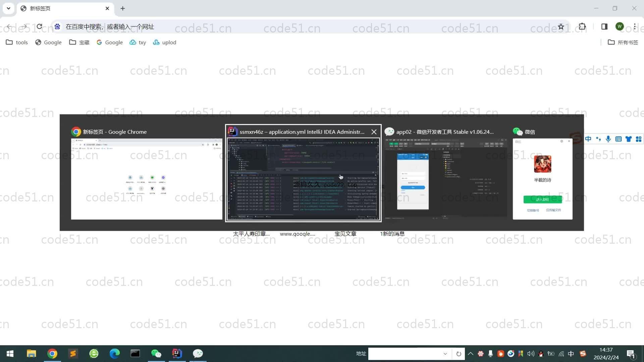Toggle Sogou IME 中 Chinese/English mode
The height and width of the screenshot is (362, 644).
(x=588, y=139)
